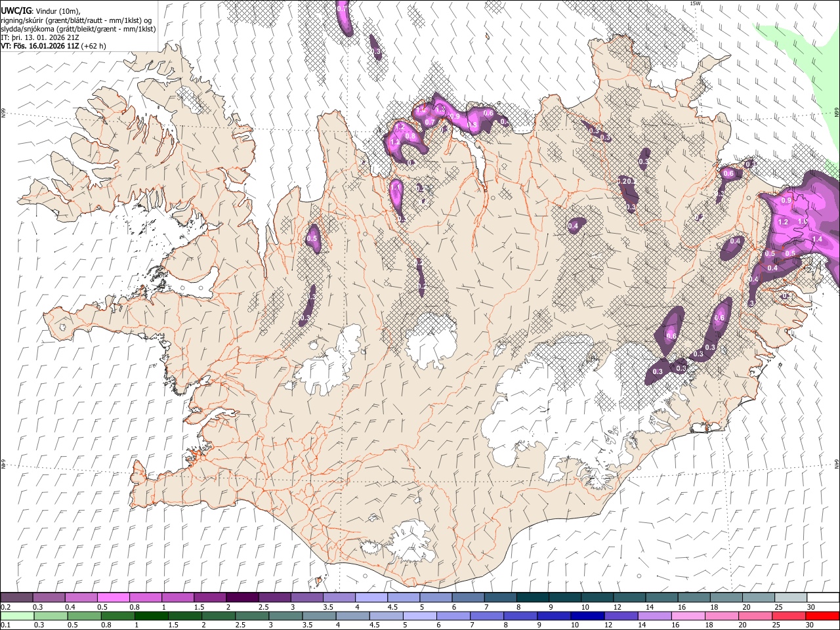
Task: Pick the dark navy blue swatch on the rain scale
Action: point(587,616)
